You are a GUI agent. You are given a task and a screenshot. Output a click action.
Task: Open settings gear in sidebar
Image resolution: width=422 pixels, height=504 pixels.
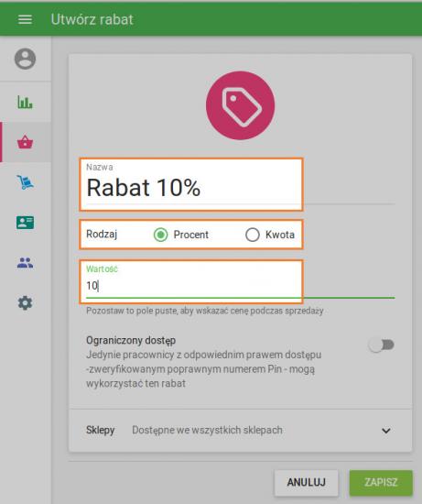25,302
